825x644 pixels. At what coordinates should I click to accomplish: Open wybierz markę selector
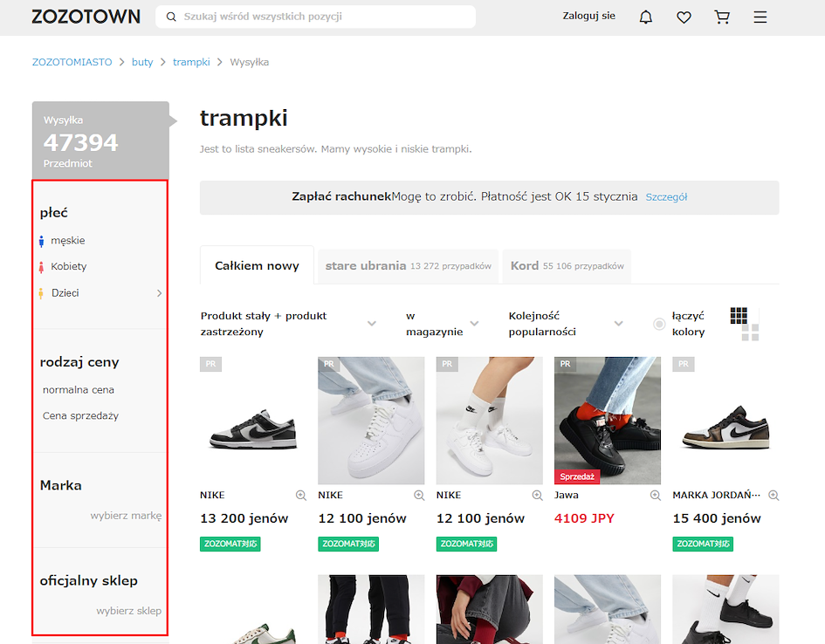click(126, 516)
